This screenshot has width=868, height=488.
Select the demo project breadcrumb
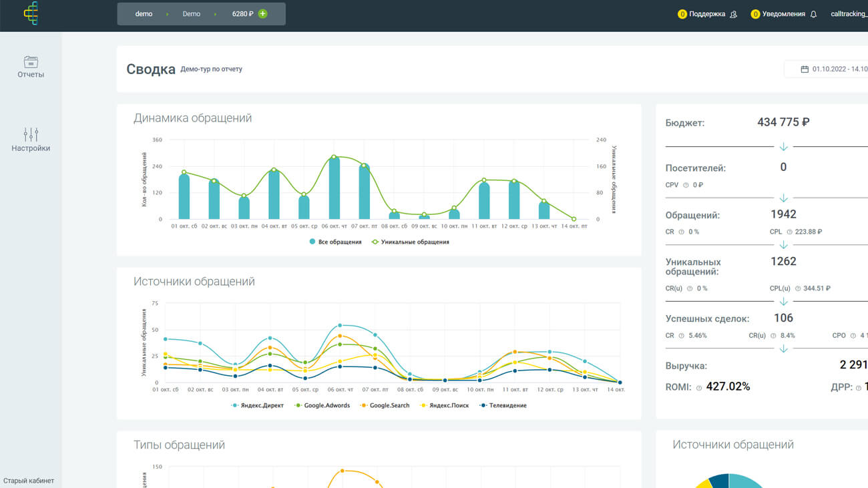[144, 14]
